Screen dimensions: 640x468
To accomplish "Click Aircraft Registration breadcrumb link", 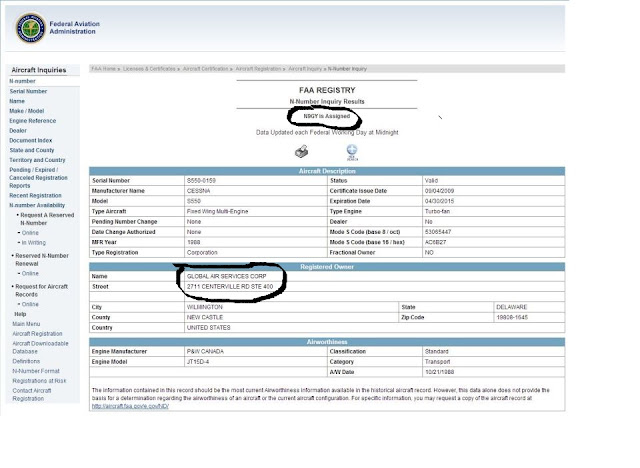I will (258, 69).
